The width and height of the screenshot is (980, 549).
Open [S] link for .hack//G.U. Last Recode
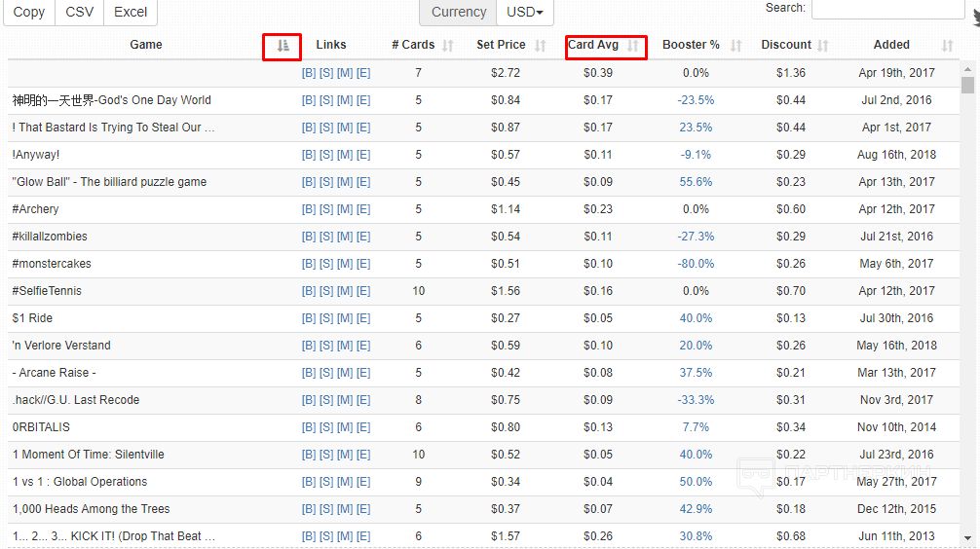tap(326, 400)
